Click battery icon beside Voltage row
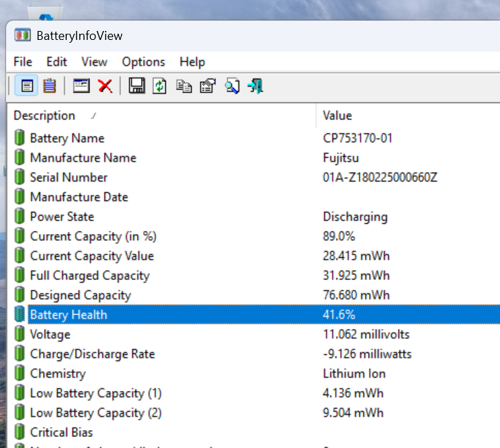The height and width of the screenshot is (448, 500). point(19,334)
